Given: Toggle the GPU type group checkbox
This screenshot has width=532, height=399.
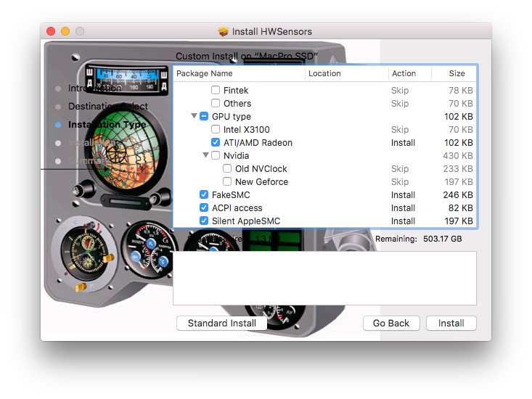Looking at the screenshot, I should (204, 116).
